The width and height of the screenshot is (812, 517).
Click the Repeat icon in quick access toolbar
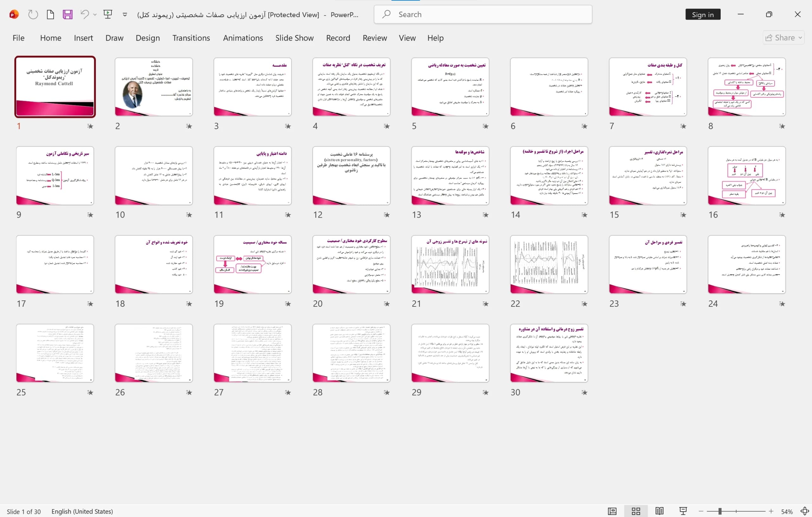pos(33,15)
